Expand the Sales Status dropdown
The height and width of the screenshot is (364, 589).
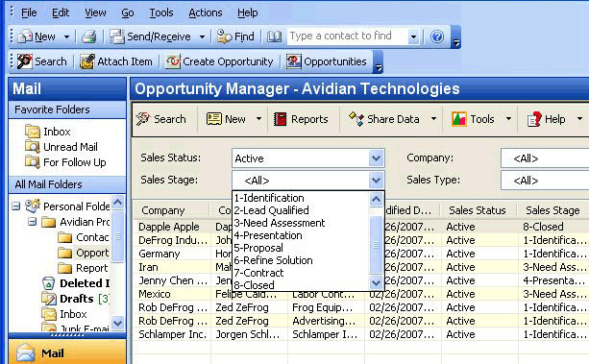tap(376, 158)
